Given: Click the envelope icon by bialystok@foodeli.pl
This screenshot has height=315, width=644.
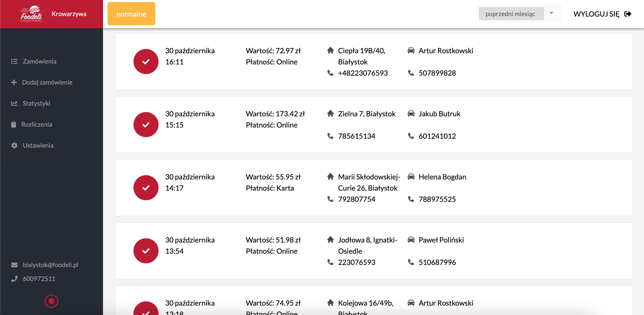Looking at the screenshot, I should click(14, 265).
